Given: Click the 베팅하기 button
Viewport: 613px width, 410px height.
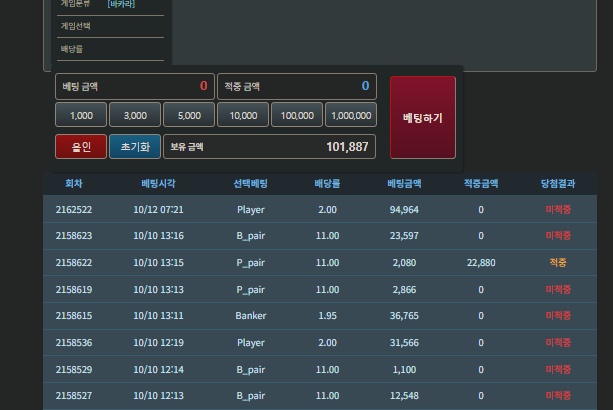Looking at the screenshot, I should click(x=423, y=117).
